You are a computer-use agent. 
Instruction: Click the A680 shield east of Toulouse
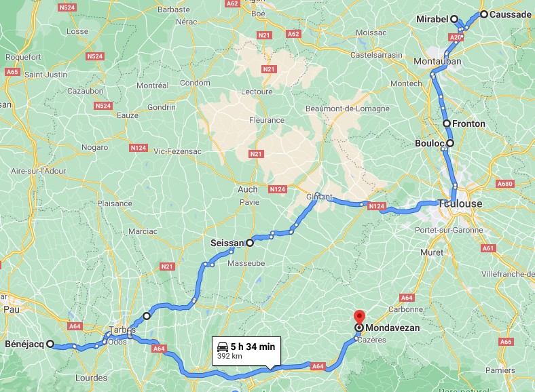pos(505,184)
